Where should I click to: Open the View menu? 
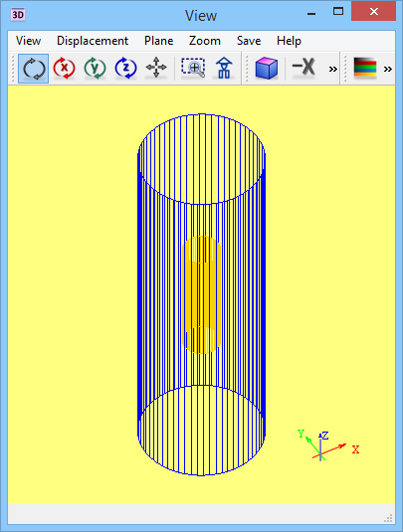tap(28, 41)
